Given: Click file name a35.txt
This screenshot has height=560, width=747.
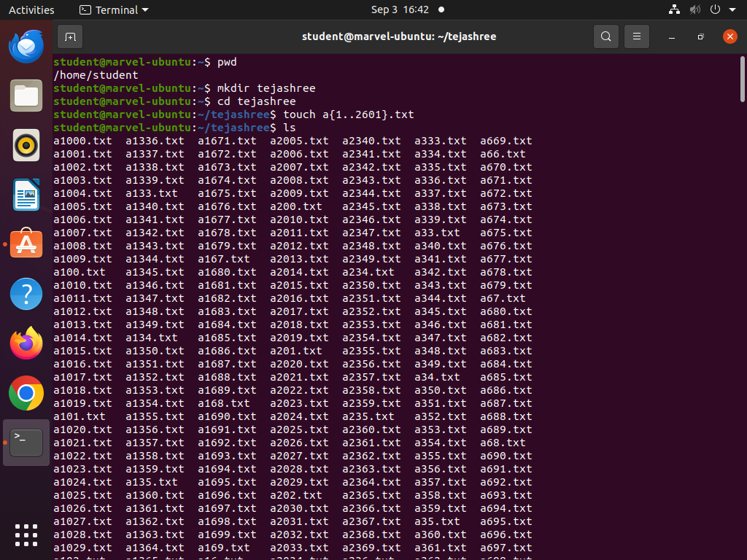Looking at the screenshot, I should pyautogui.click(x=438, y=521).
